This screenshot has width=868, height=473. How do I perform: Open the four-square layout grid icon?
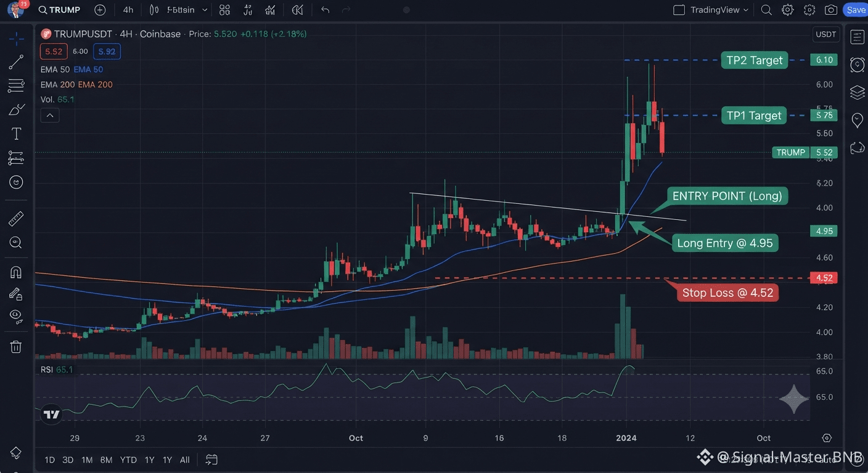[224, 10]
